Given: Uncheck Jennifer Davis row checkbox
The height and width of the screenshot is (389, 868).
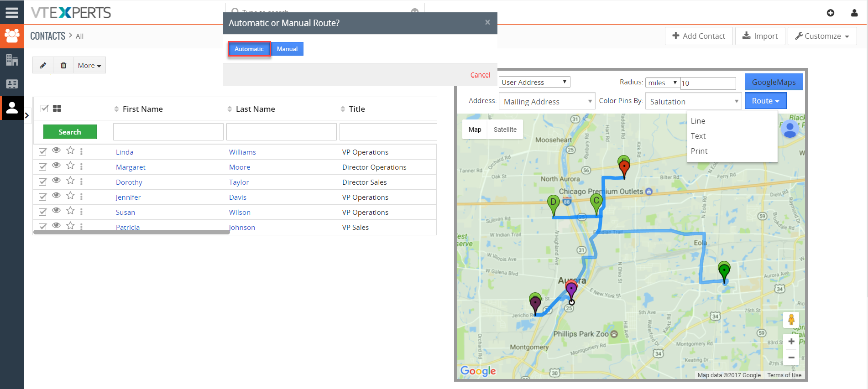Looking at the screenshot, I should click(x=42, y=197).
